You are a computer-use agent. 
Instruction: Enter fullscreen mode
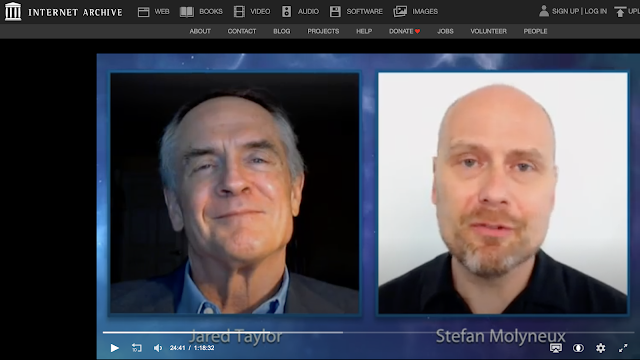click(x=623, y=348)
